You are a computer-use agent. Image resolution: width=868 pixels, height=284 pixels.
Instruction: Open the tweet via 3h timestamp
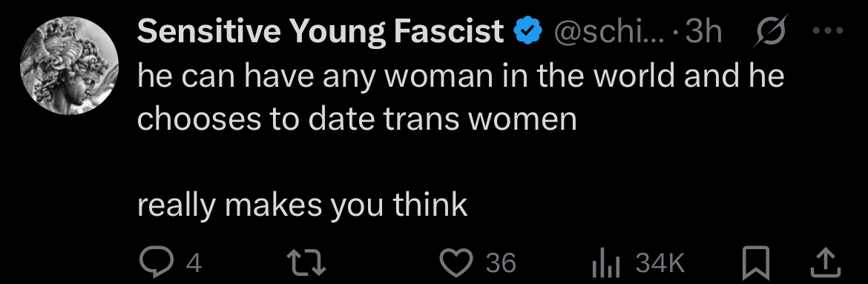(703, 33)
